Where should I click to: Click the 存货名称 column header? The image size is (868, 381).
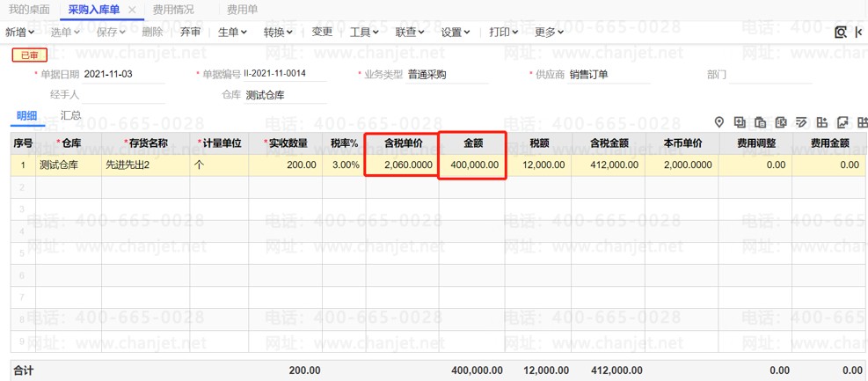click(x=146, y=143)
